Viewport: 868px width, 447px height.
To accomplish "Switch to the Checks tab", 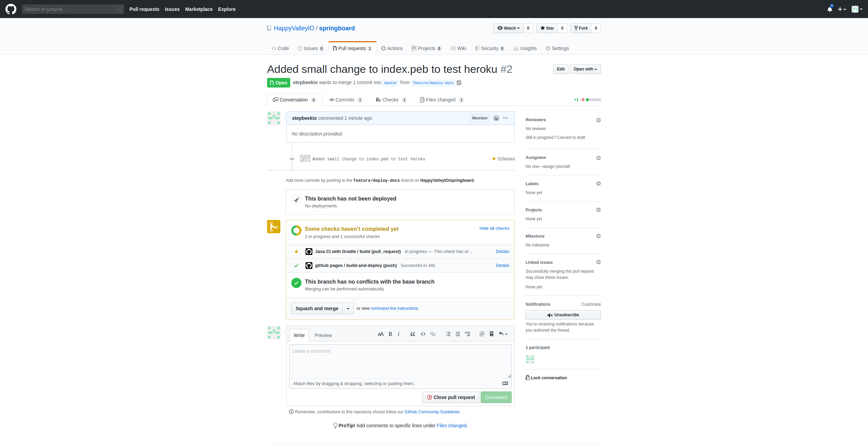I will [391, 100].
